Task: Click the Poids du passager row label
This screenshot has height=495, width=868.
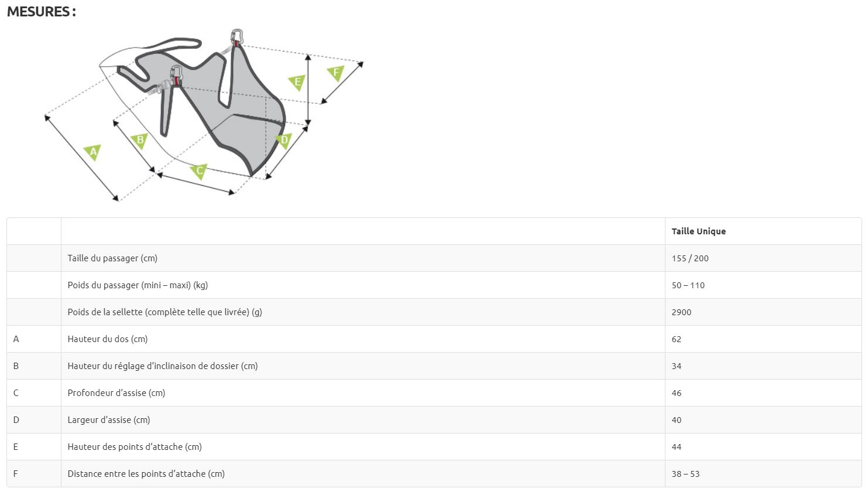Action: click(x=138, y=285)
